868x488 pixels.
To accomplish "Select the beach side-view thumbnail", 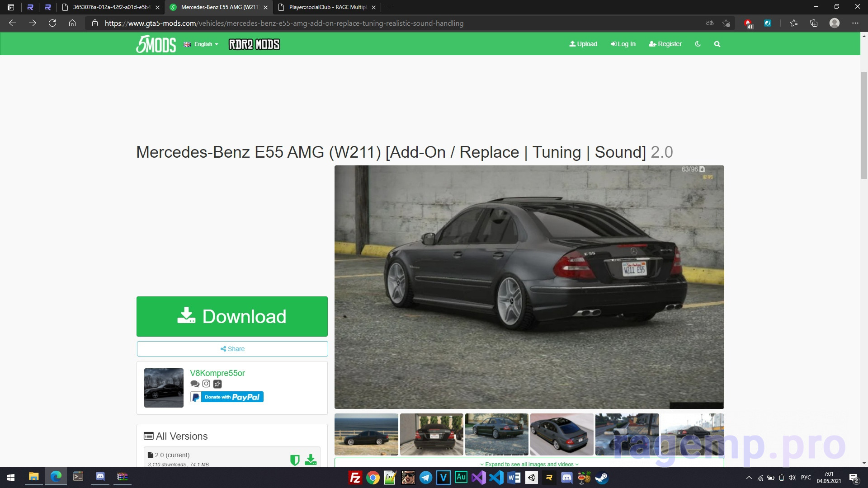I will pos(366,434).
